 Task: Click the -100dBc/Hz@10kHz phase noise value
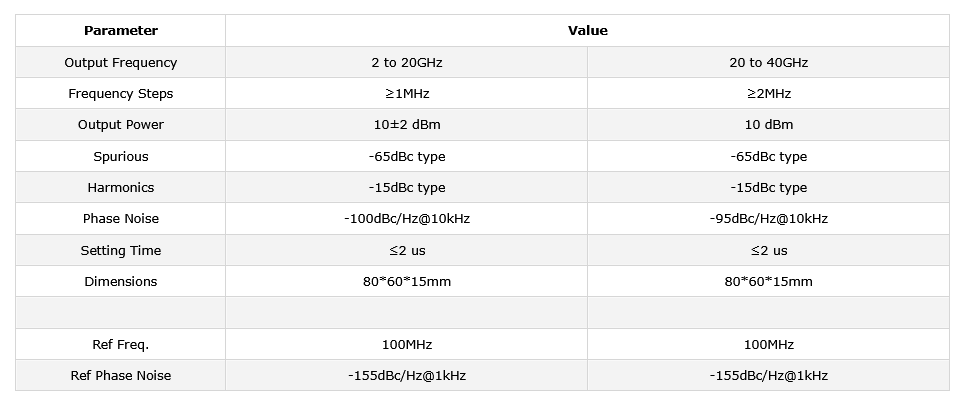point(406,219)
